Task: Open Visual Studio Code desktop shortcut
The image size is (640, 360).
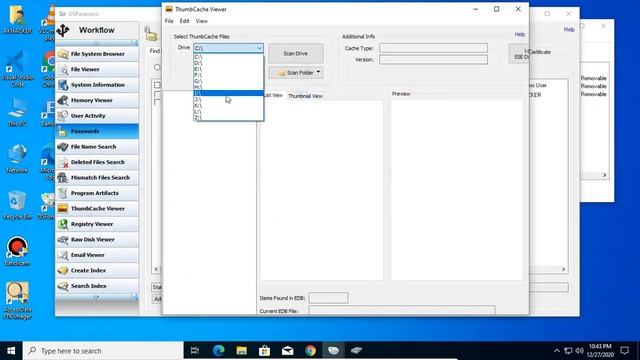Action: pos(17,69)
